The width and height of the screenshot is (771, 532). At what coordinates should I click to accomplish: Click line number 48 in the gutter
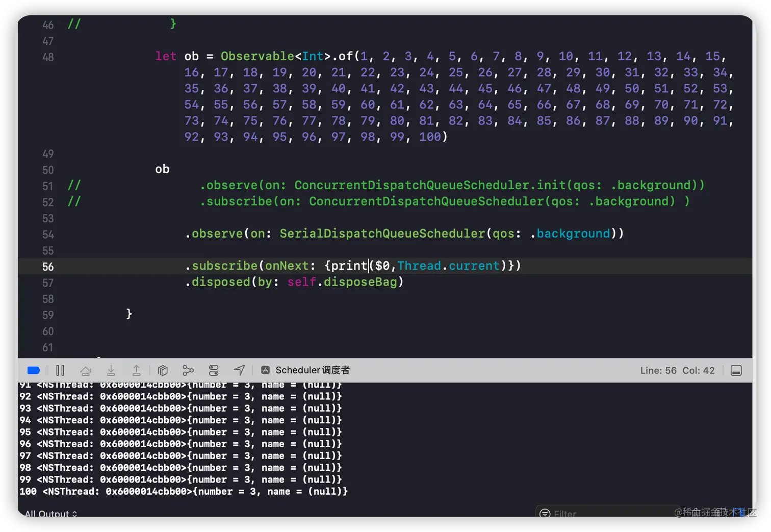(x=48, y=57)
